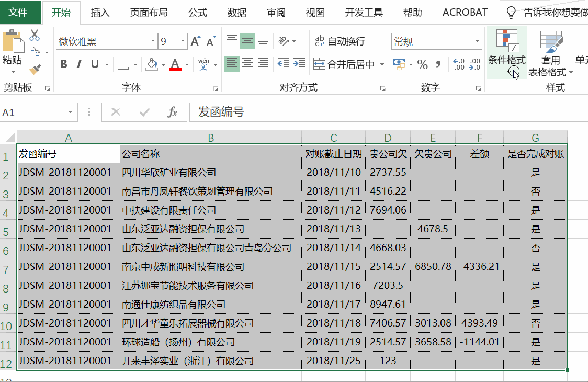Apply red font color

point(175,64)
